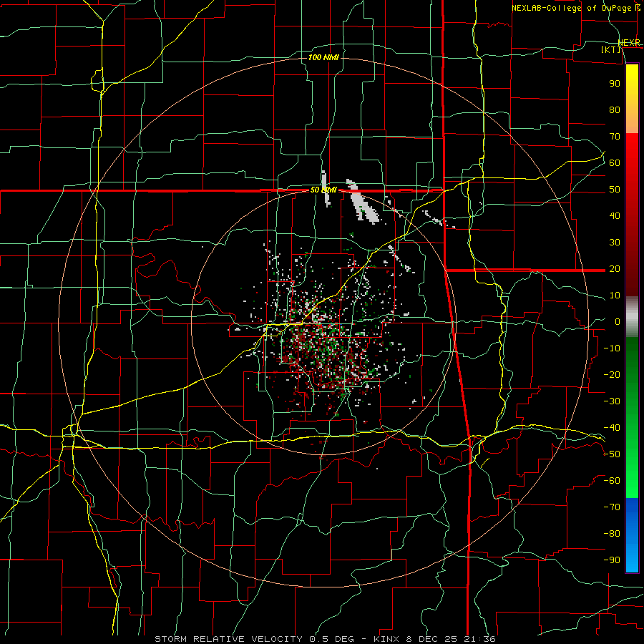Click the positive 50 value on the velocity scale

coord(615,190)
